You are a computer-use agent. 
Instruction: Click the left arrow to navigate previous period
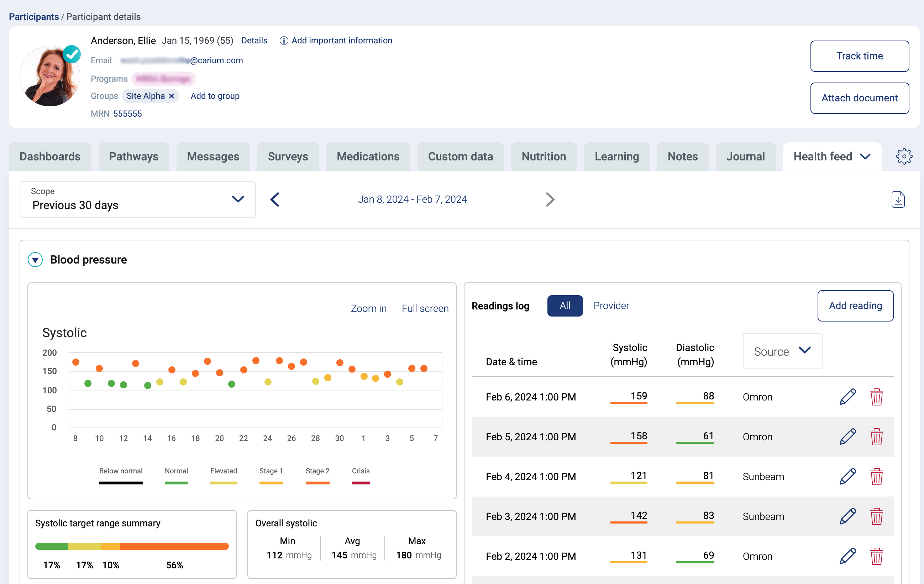point(274,199)
